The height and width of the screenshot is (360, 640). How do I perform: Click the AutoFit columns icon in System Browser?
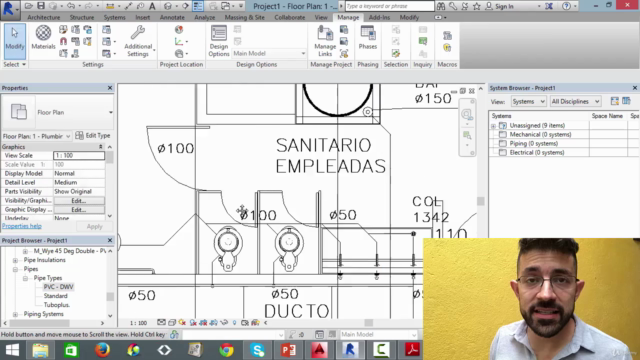[615, 101]
